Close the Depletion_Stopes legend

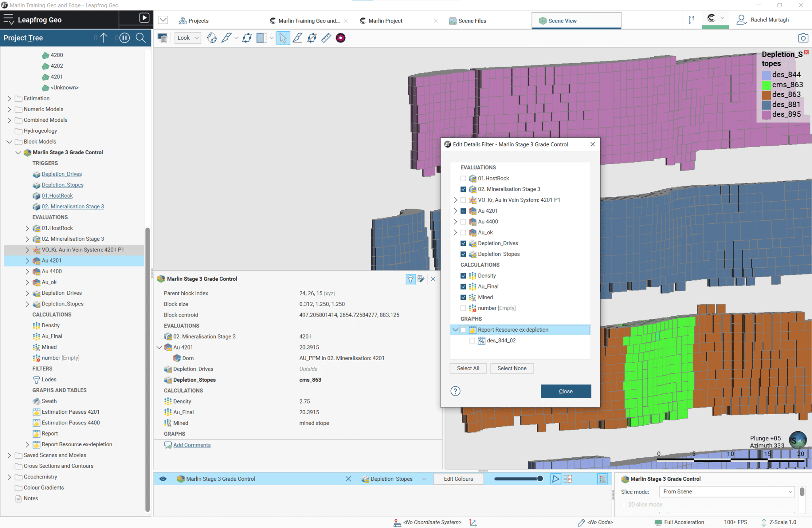coord(806,52)
